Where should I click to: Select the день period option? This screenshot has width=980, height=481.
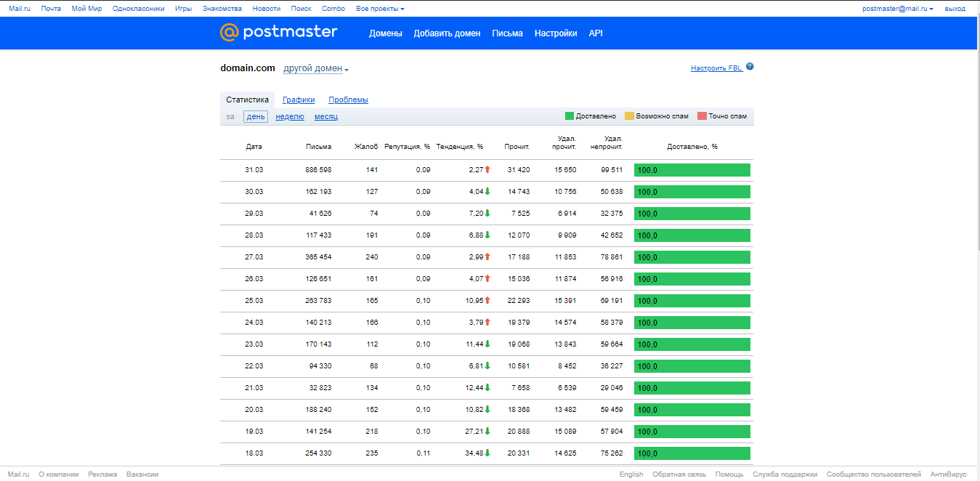coord(255,116)
